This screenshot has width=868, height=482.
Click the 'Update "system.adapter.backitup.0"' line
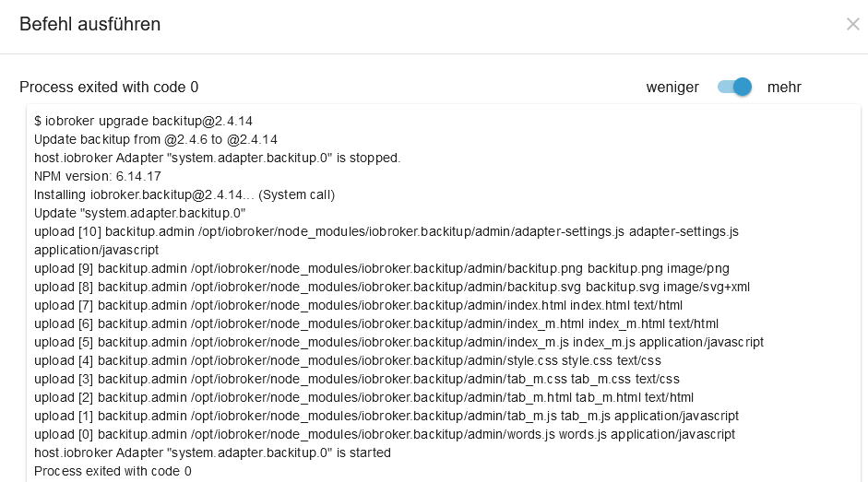(x=139, y=213)
